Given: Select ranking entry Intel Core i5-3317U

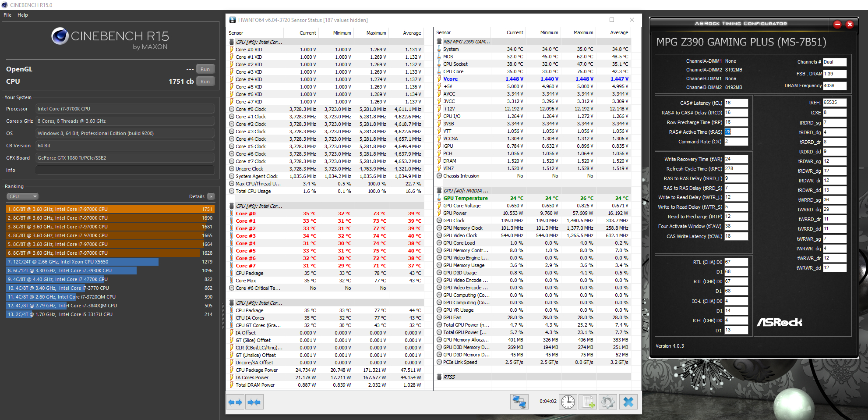Looking at the screenshot, I should click(x=110, y=314).
